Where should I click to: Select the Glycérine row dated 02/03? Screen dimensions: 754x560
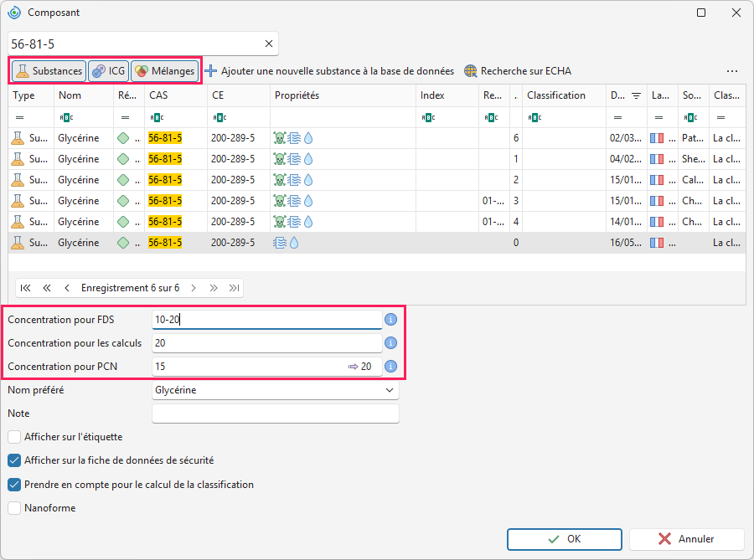tap(377, 138)
